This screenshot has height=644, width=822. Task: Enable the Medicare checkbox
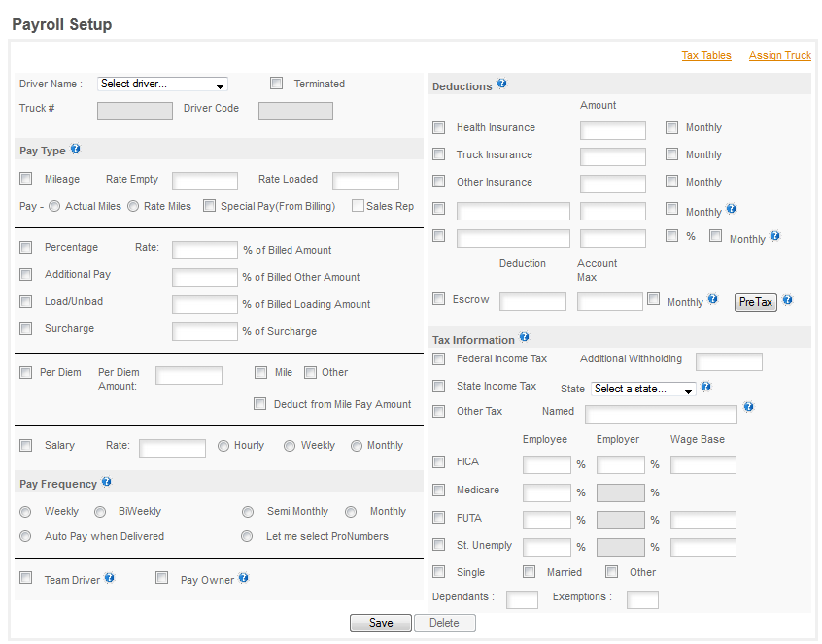tap(439, 490)
